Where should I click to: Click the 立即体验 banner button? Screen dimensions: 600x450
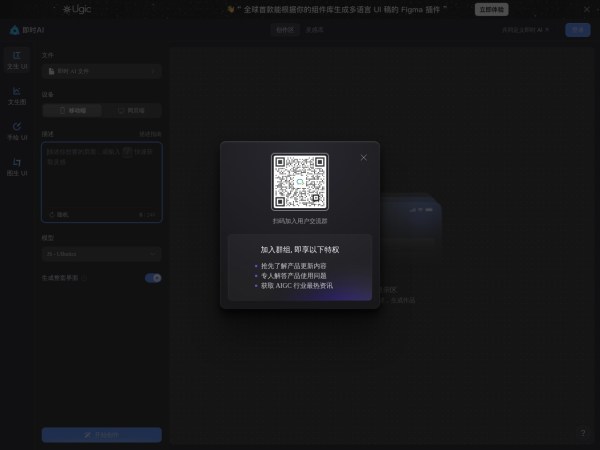coord(492,8)
